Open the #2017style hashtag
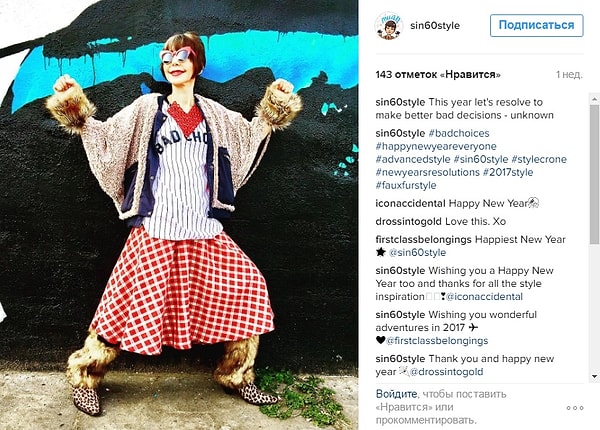Viewport: 600px width, 430px height. click(x=508, y=172)
